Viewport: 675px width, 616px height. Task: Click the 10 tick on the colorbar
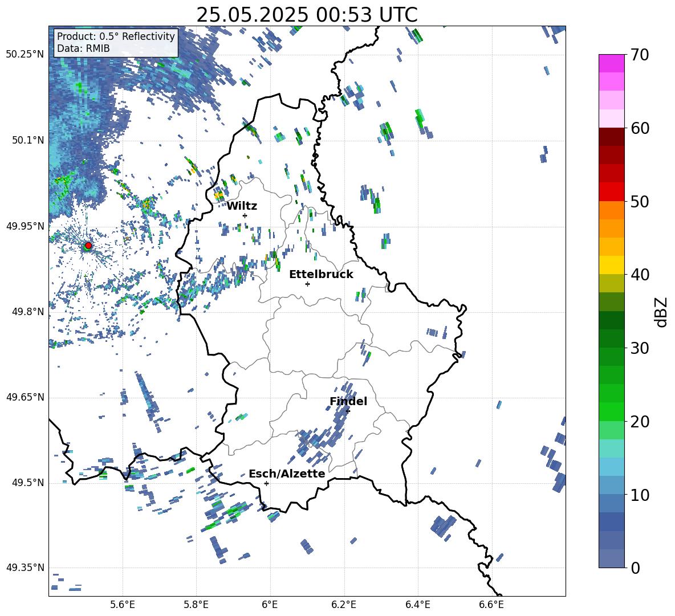(x=639, y=495)
